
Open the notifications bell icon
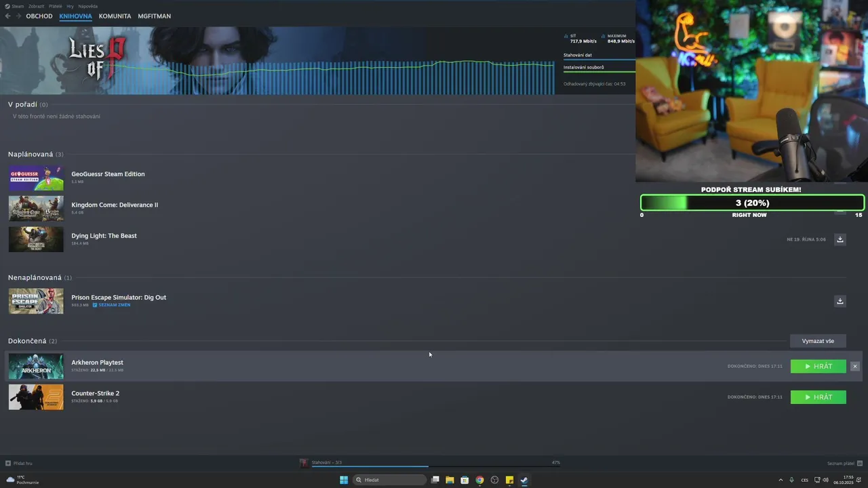pyautogui.click(x=860, y=480)
